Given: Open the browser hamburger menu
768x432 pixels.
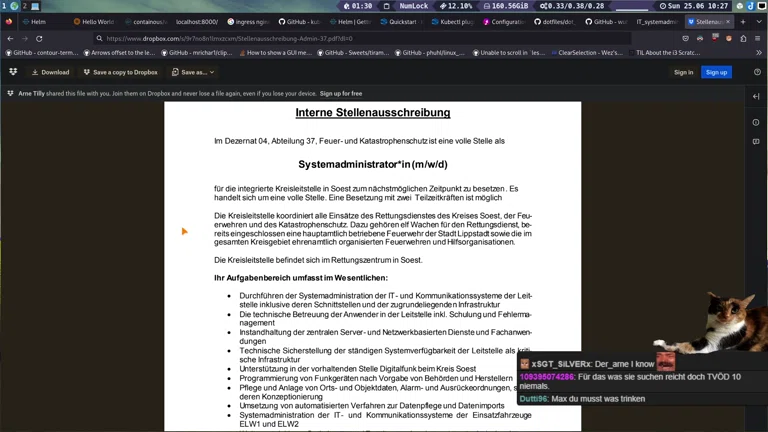Looking at the screenshot, I should [x=757, y=38].
